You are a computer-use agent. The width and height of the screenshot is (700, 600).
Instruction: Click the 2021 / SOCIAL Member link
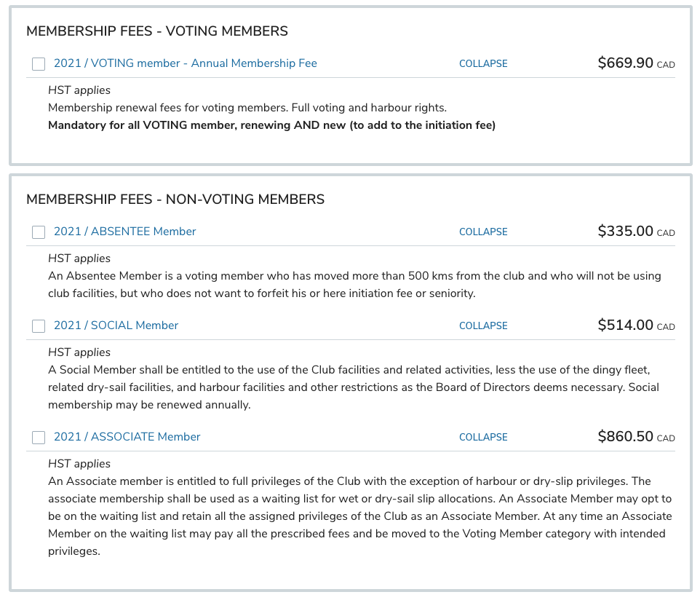tap(116, 325)
